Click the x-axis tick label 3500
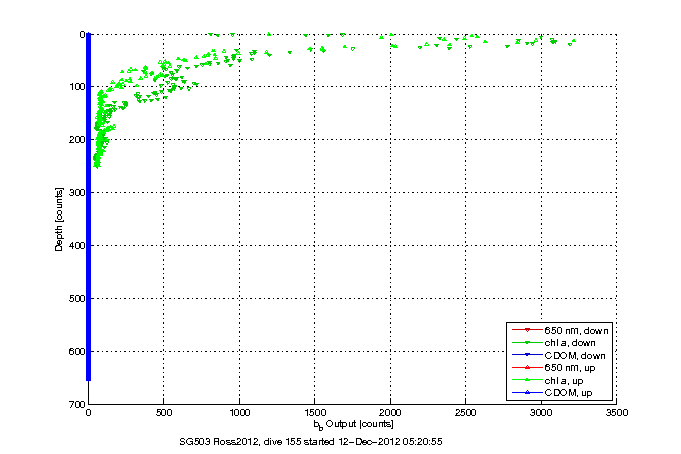The height and width of the screenshot is (454, 681). pyautogui.click(x=616, y=413)
